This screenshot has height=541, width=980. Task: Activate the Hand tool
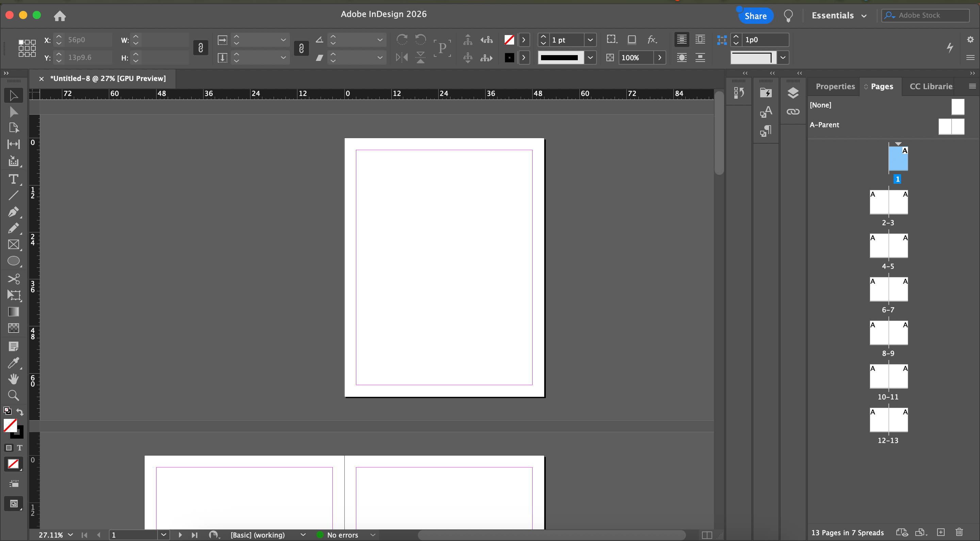coord(13,379)
